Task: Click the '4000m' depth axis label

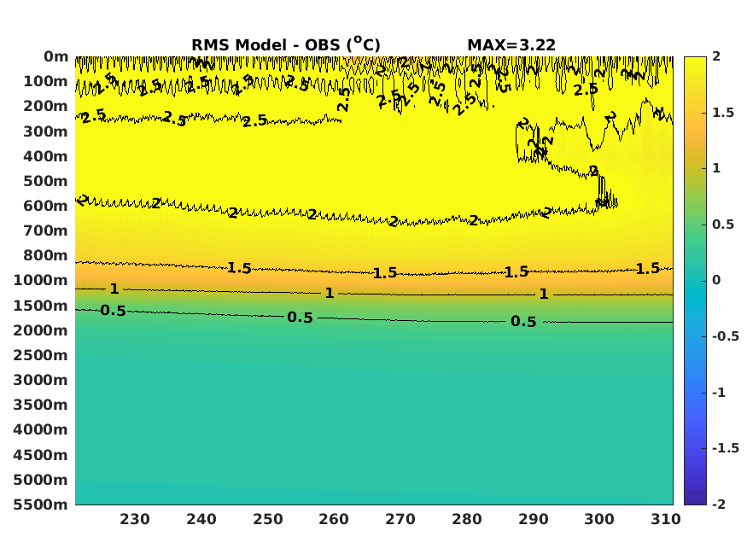Action: pos(40,429)
